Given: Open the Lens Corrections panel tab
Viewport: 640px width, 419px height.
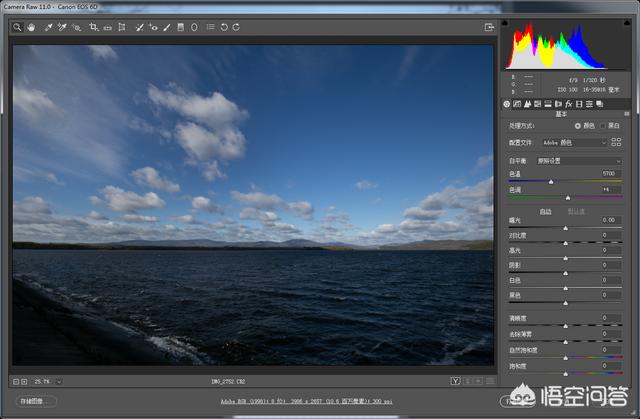Looking at the screenshot, I should pos(558,104).
